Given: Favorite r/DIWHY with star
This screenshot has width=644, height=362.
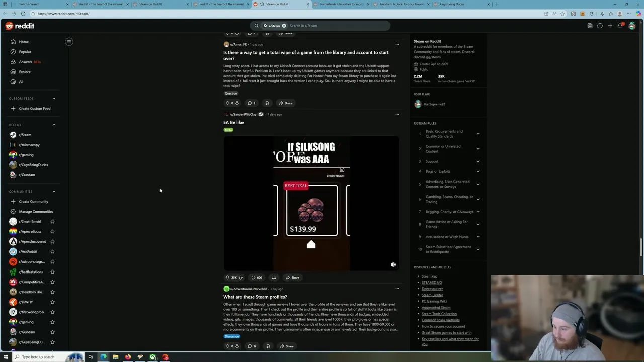Looking at the screenshot, I should (52, 302).
